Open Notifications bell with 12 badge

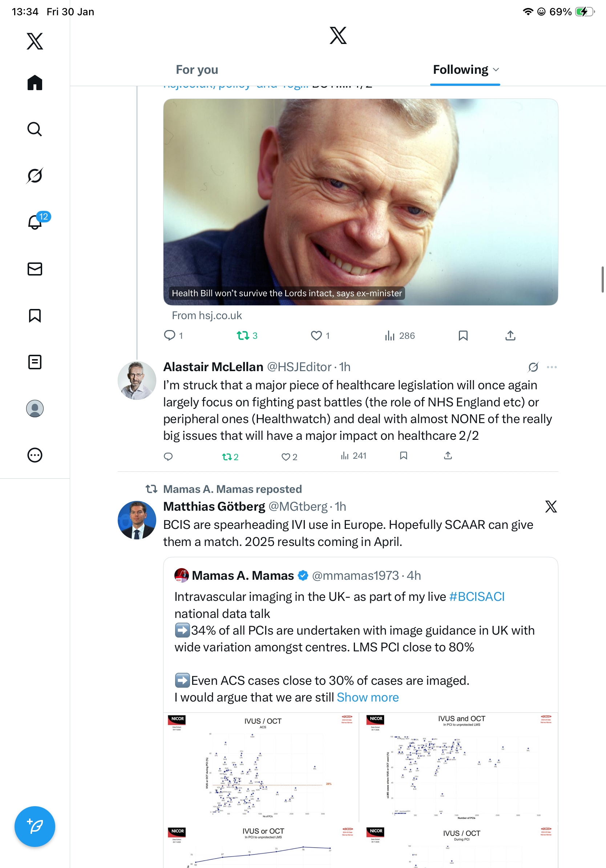pyautogui.click(x=36, y=222)
